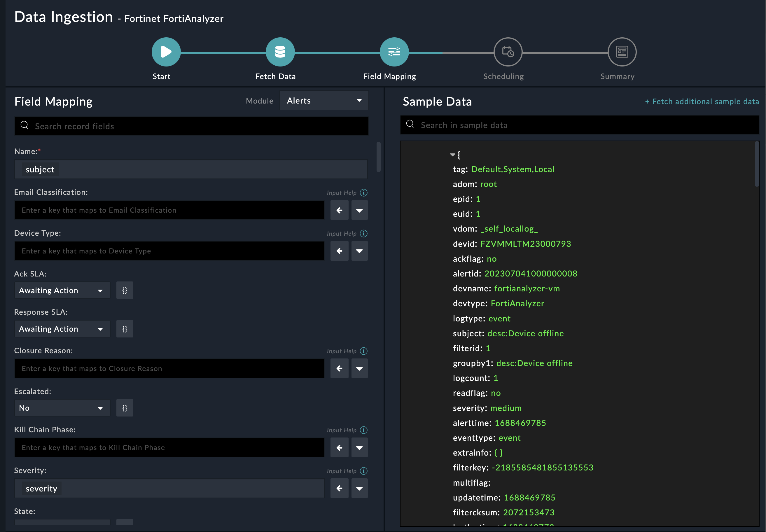Click the Field Mapping step label
Viewport: 766px width, 532px height.
pos(389,77)
